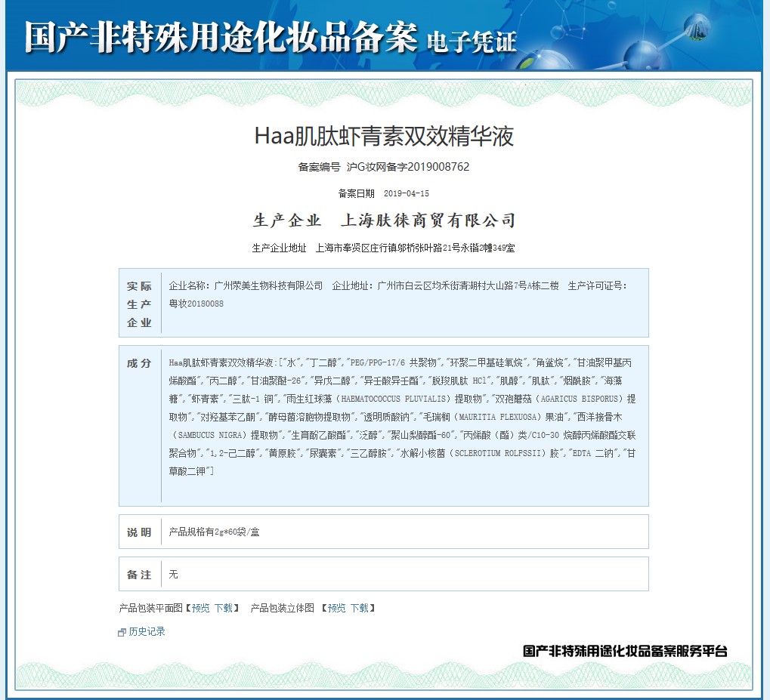Click the ingredient SAMBUCUS NIGRA text
The width and height of the screenshot is (770, 700).
(210, 436)
